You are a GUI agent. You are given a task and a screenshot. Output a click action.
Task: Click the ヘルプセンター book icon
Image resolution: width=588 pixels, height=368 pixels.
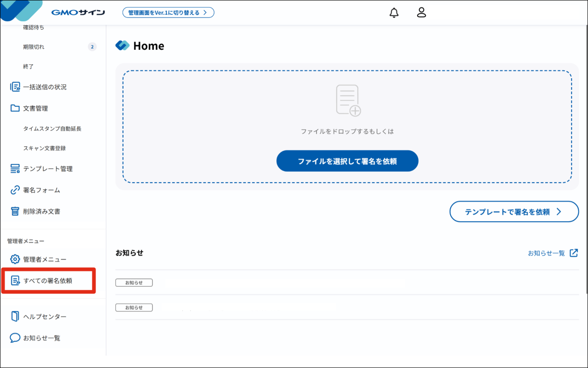click(x=15, y=316)
